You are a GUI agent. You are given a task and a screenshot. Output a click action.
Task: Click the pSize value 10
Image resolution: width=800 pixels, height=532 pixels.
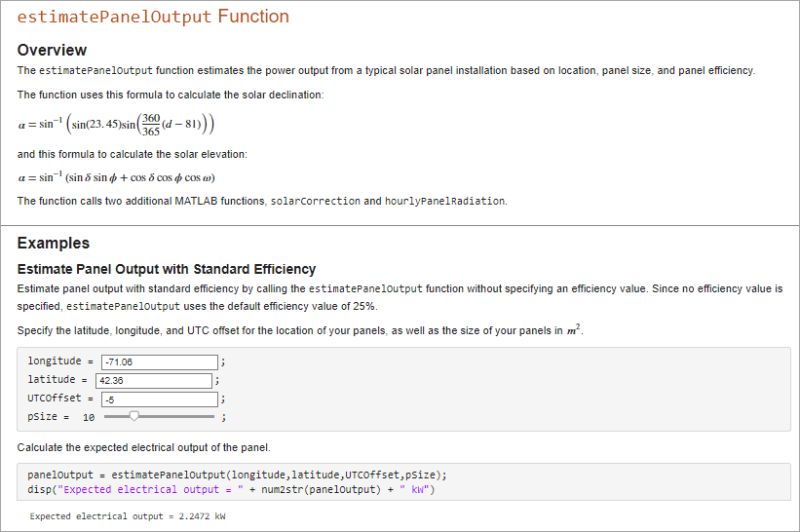click(89, 417)
